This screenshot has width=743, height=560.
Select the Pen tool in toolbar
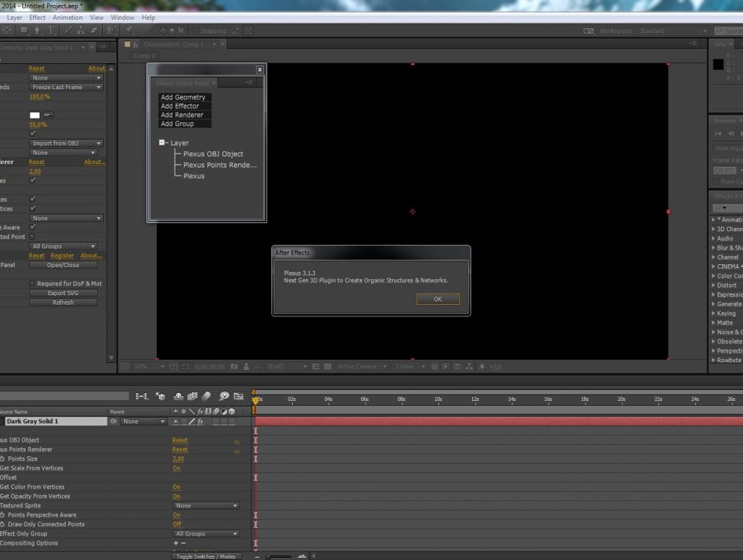37,30
